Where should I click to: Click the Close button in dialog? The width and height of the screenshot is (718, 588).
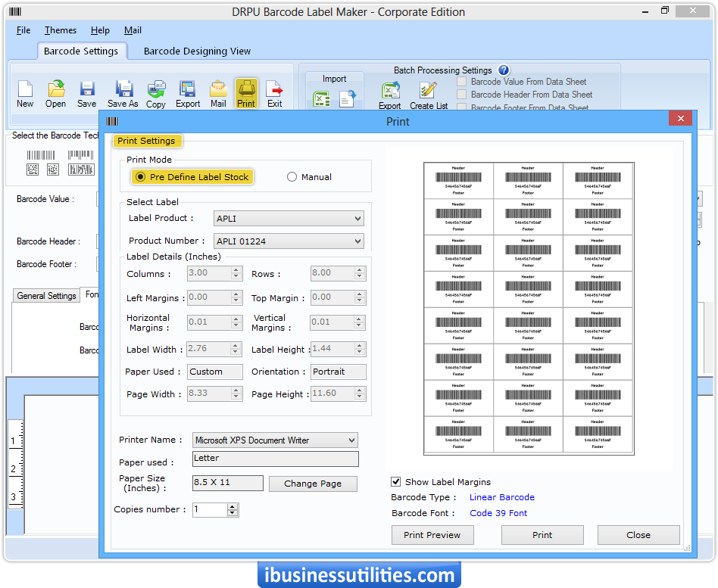click(x=638, y=535)
